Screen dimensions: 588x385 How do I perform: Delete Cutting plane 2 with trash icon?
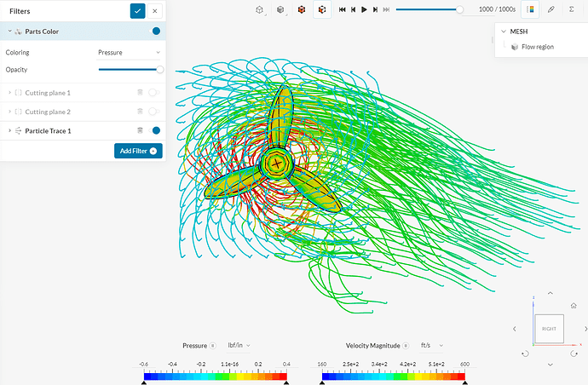[140, 112]
